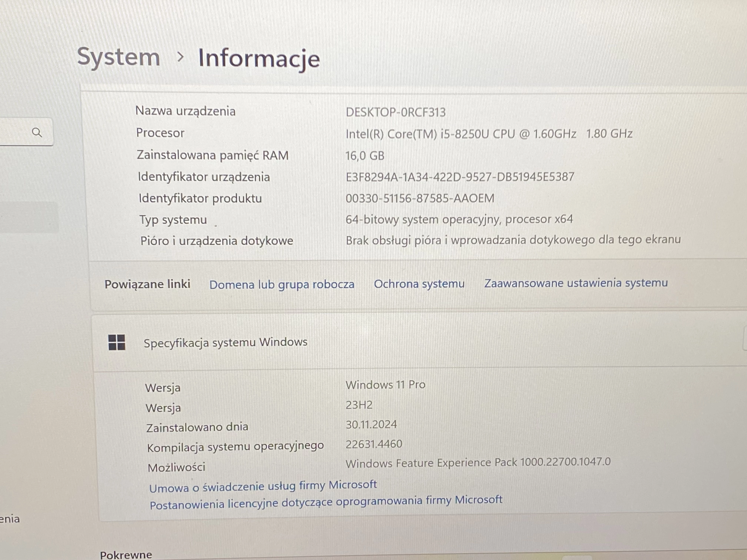
Task: Select Windows 11 Pro edition value
Action: point(385,384)
